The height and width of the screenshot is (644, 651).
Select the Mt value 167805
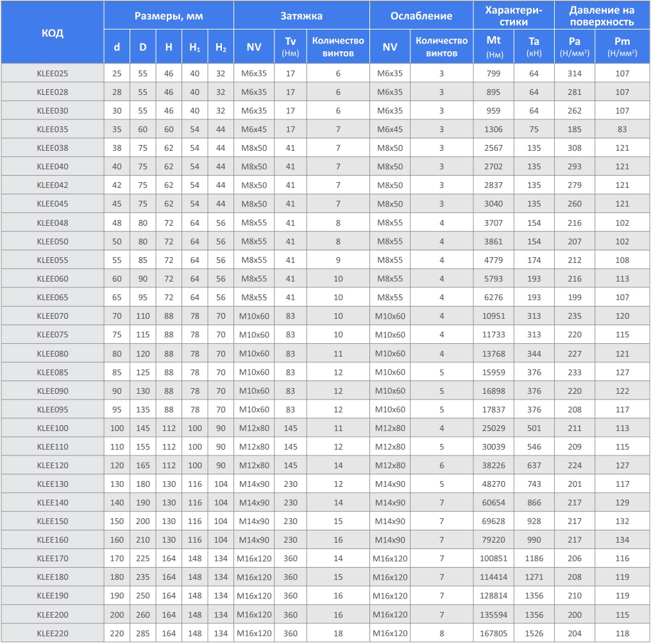click(493, 634)
